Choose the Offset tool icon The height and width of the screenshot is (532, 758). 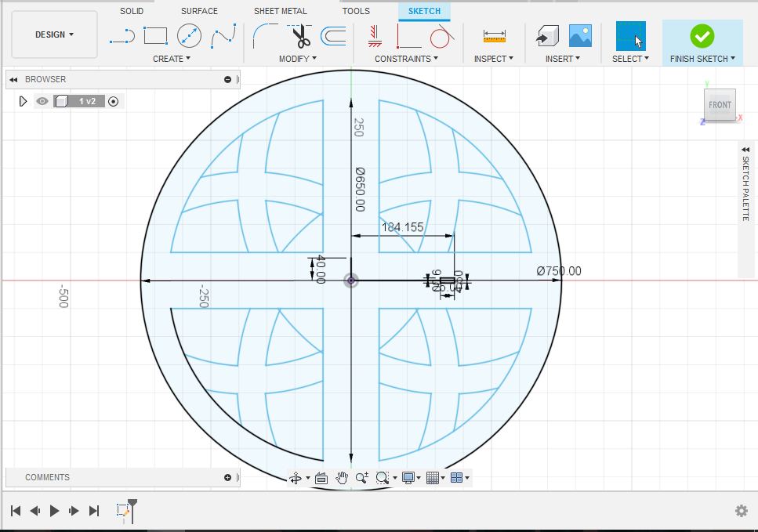[x=333, y=36]
